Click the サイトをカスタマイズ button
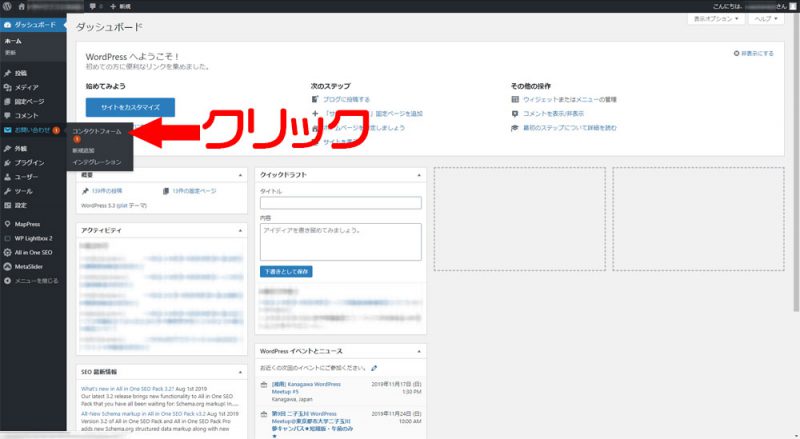 pos(130,107)
